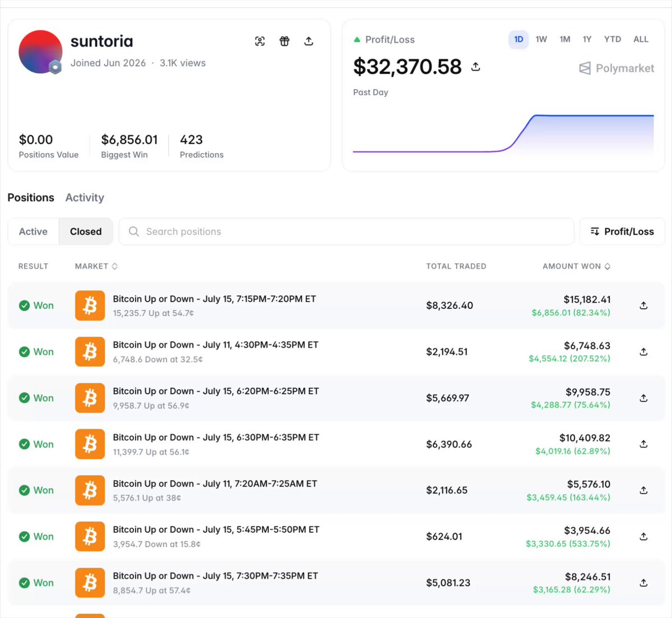Image resolution: width=672 pixels, height=618 pixels.
Task: Sort positions by the AMOUNT WON column
Action: [x=576, y=266]
